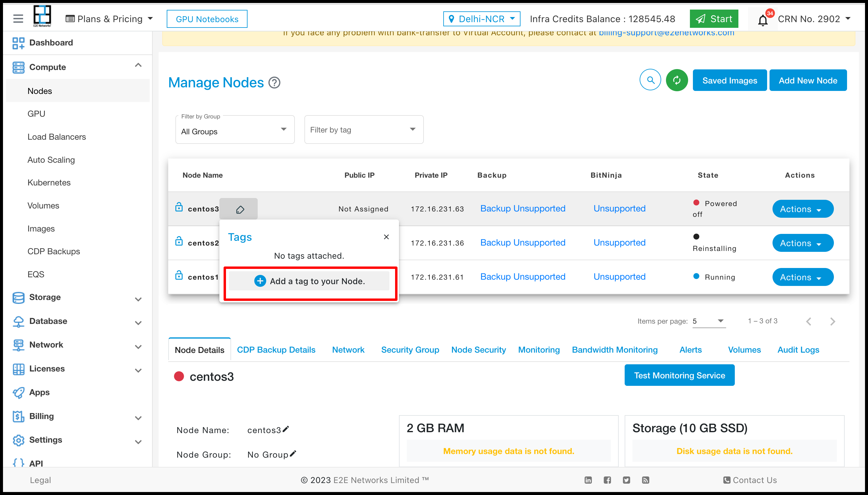
Task: Click Test Monitoring Service button
Action: coord(679,375)
